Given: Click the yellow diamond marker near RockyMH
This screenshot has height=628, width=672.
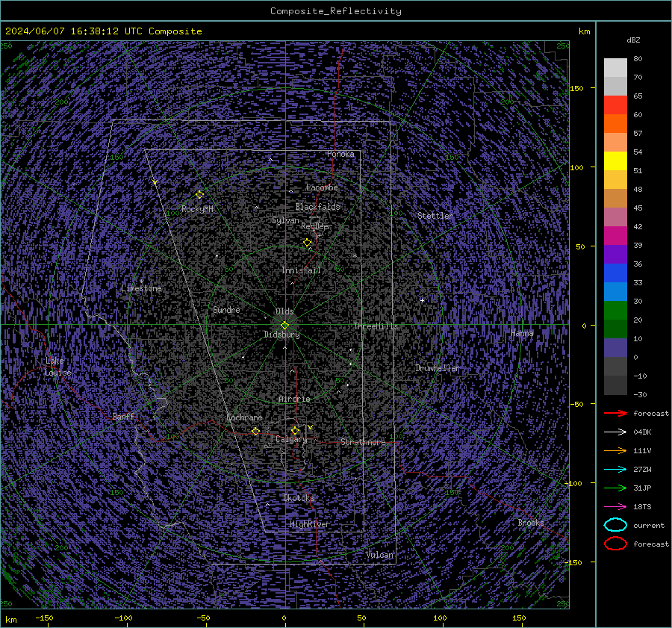Looking at the screenshot, I should coord(199,195).
